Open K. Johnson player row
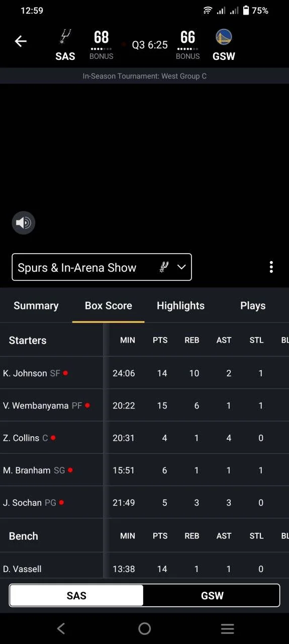The image size is (289, 644). coord(144,373)
